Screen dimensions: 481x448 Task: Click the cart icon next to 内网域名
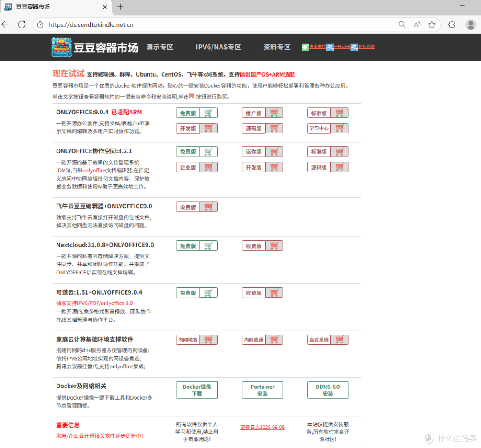pyautogui.click(x=208, y=339)
